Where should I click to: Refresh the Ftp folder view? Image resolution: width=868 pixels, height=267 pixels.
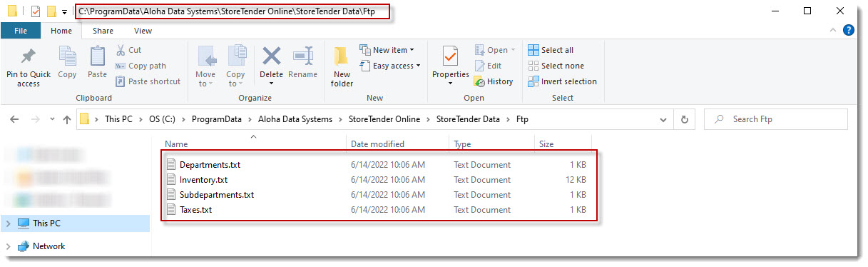[x=685, y=119]
